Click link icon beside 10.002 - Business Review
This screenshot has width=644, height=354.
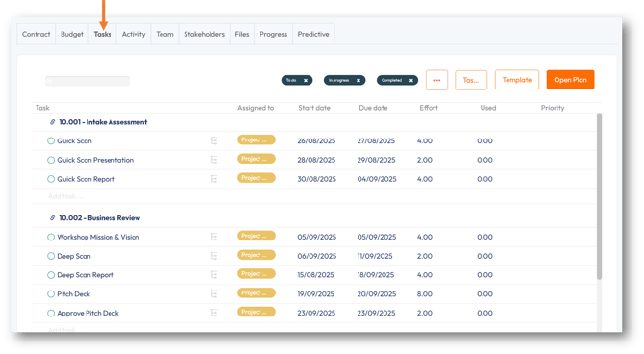click(x=52, y=218)
